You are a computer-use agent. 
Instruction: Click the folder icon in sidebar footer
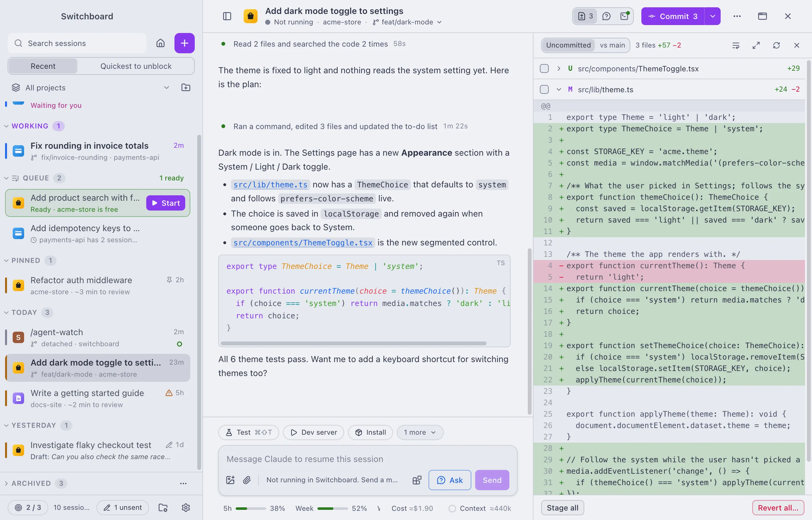coord(163,508)
